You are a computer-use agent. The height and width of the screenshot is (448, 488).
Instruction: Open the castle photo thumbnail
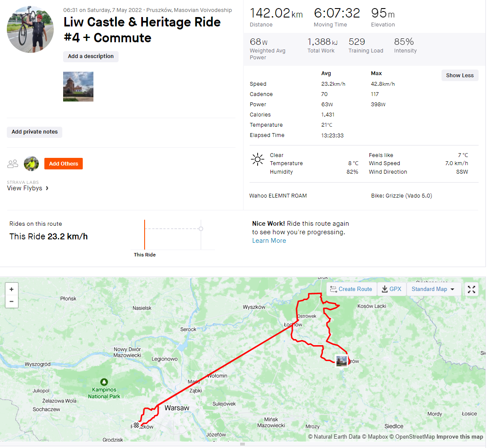coord(78,87)
